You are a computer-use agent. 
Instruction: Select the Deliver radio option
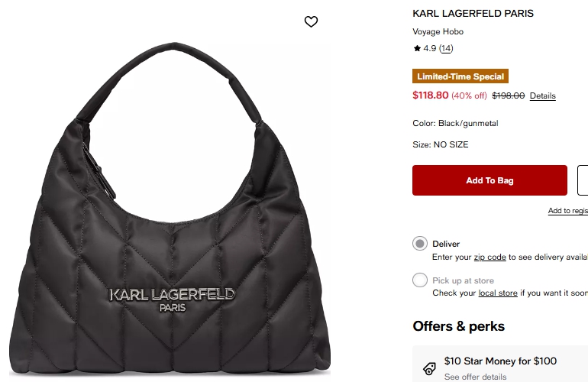click(x=420, y=244)
